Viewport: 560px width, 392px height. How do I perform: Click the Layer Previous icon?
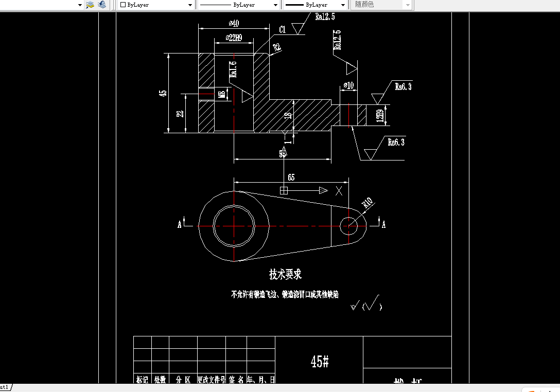point(102,5)
